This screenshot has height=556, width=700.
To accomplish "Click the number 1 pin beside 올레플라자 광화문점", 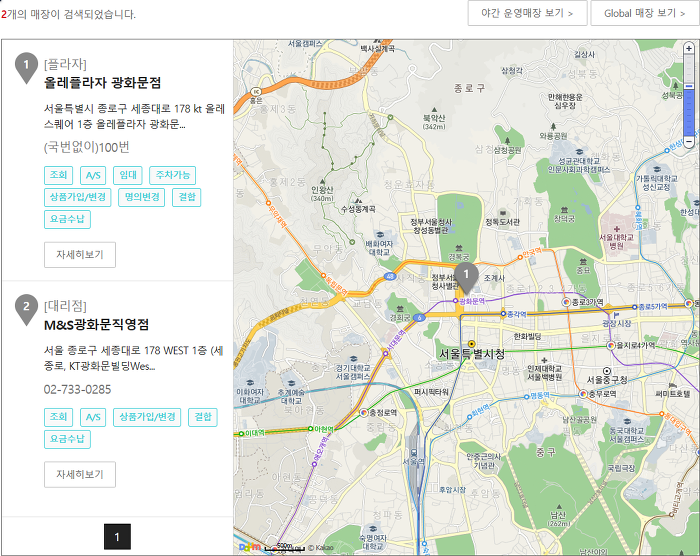I will pos(26,67).
